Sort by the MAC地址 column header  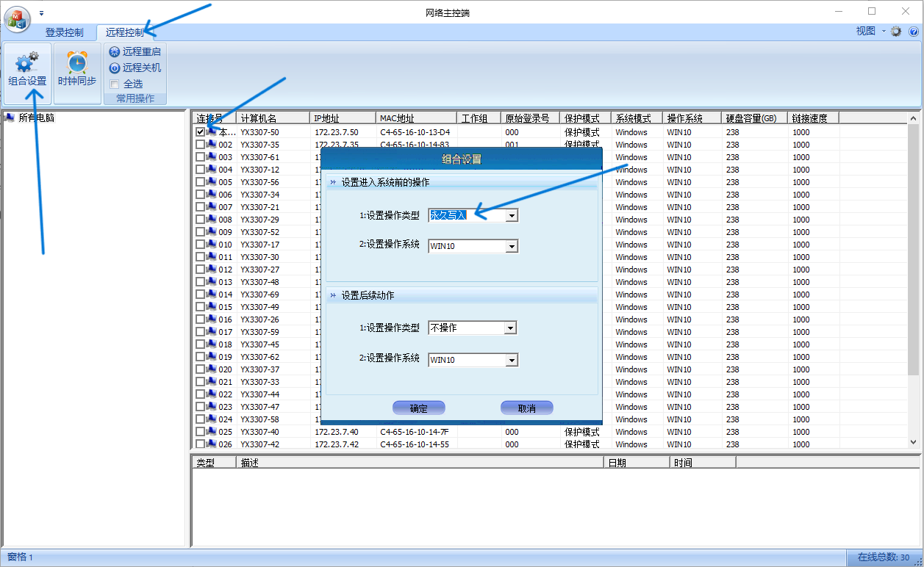click(x=417, y=118)
